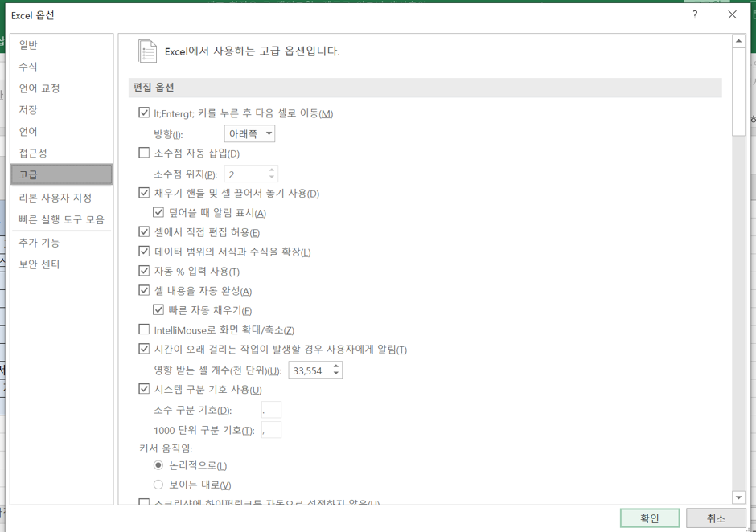Go to the 저장 options page
This screenshot has width=756, height=532.
click(61, 110)
